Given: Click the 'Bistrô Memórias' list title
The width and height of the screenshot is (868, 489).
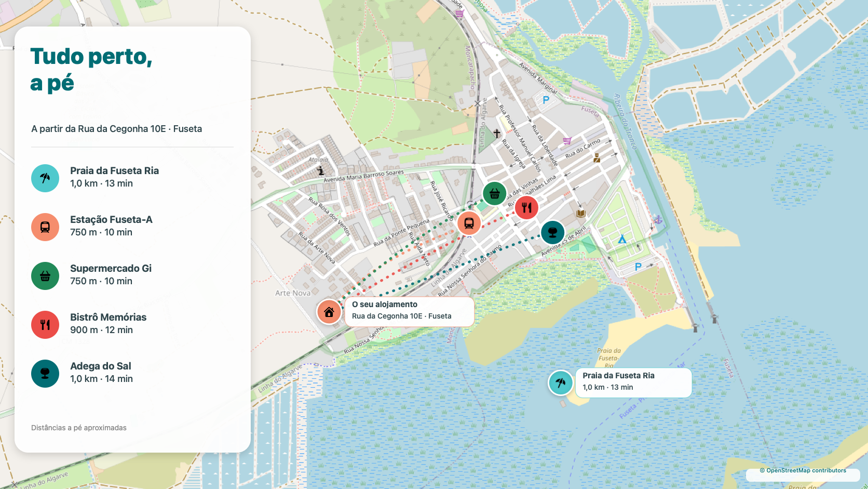Looking at the screenshot, I should pyautogui.click(x=108, y=318).
